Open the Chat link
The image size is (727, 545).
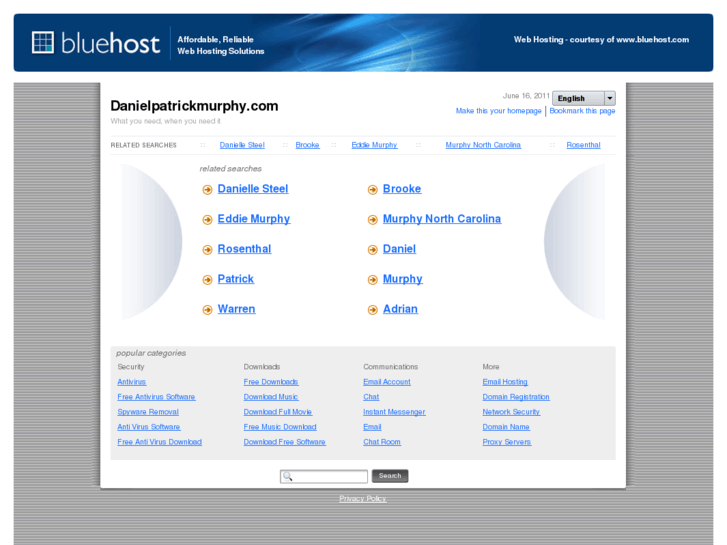(x=371, y=397)
